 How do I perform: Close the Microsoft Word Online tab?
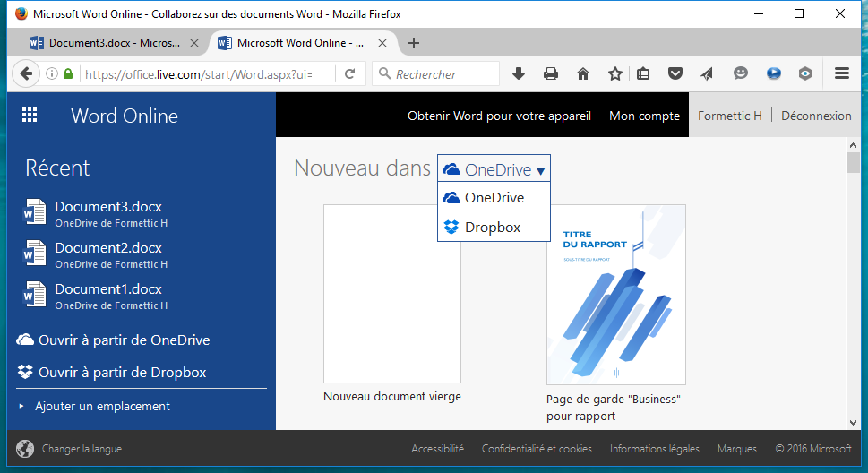(382, 43)
